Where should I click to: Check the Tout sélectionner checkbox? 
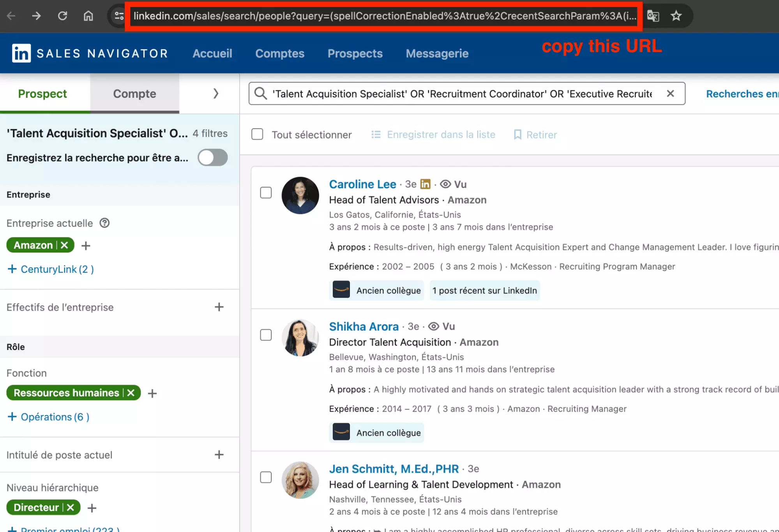[x=257, y=134]
